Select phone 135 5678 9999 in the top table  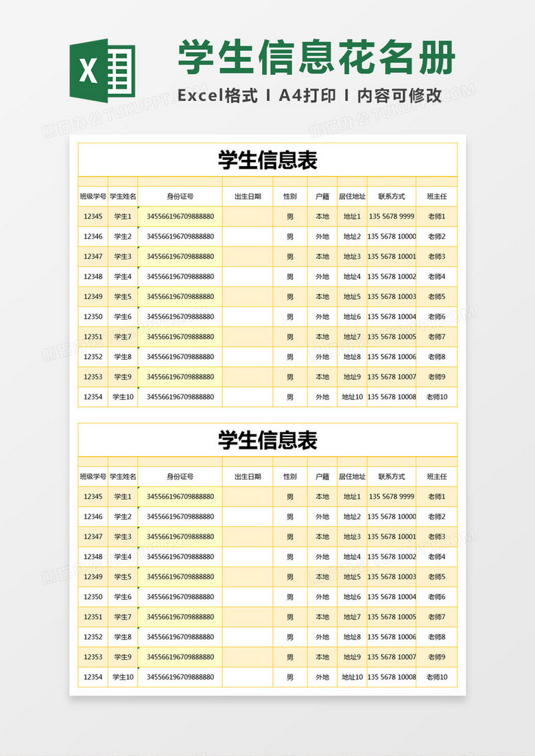[x=392, y=217]
